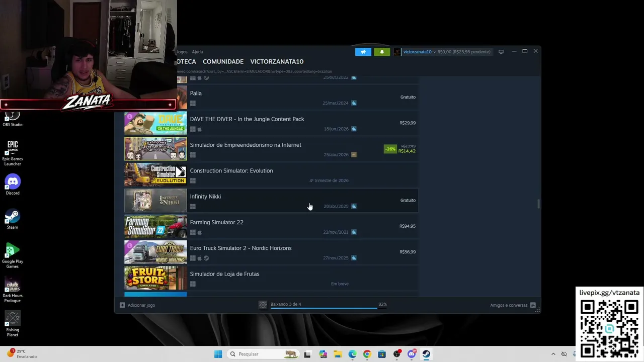The height and width of the screenshot is (362, 644).
Task: Click the Euro Truck Nordic Horizons thumbnail
Action: [x=155, y=252]
